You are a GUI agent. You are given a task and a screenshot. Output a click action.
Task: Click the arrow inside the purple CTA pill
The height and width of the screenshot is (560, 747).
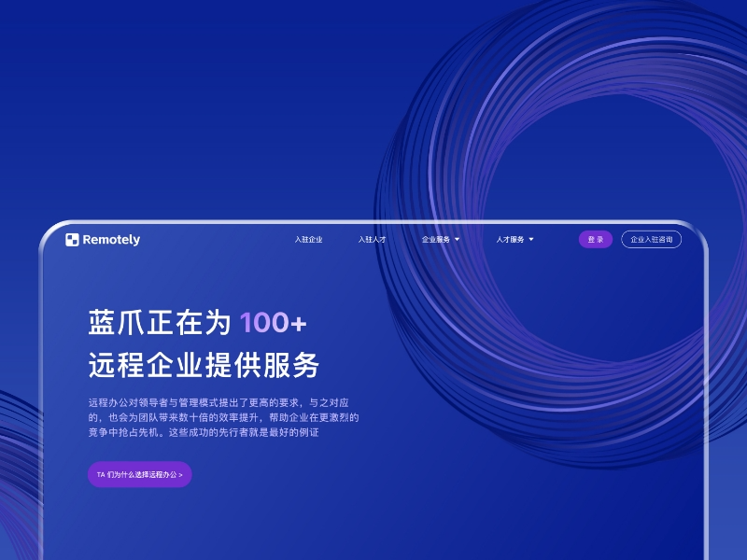click(183, 474)
